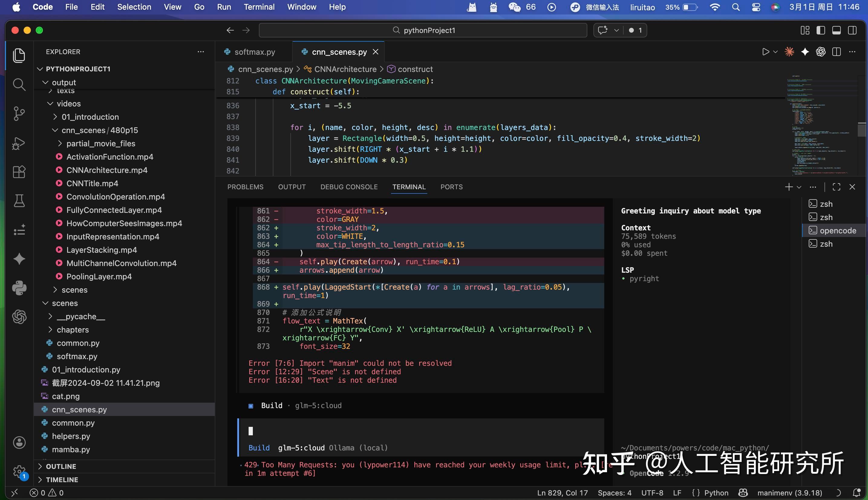Screen dimensions: 868x500
Task: Open the Terminal menu in menu bar
Action: coord(259,7)
